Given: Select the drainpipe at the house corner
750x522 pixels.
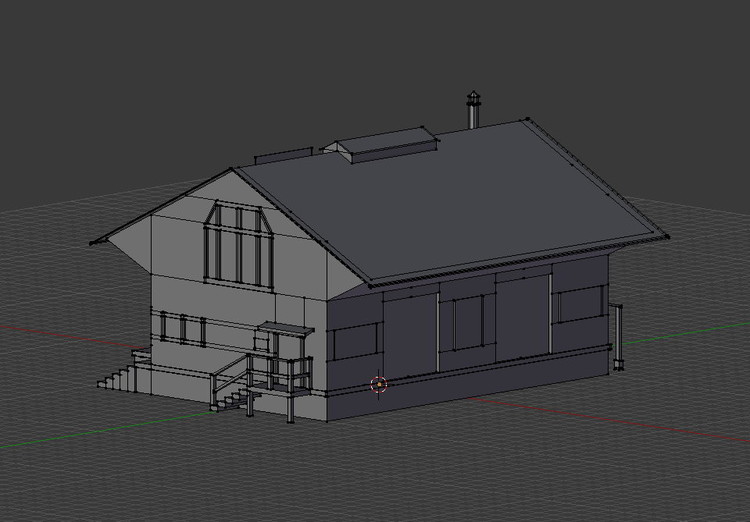Looking at the screenshot, I should (616, 336).
